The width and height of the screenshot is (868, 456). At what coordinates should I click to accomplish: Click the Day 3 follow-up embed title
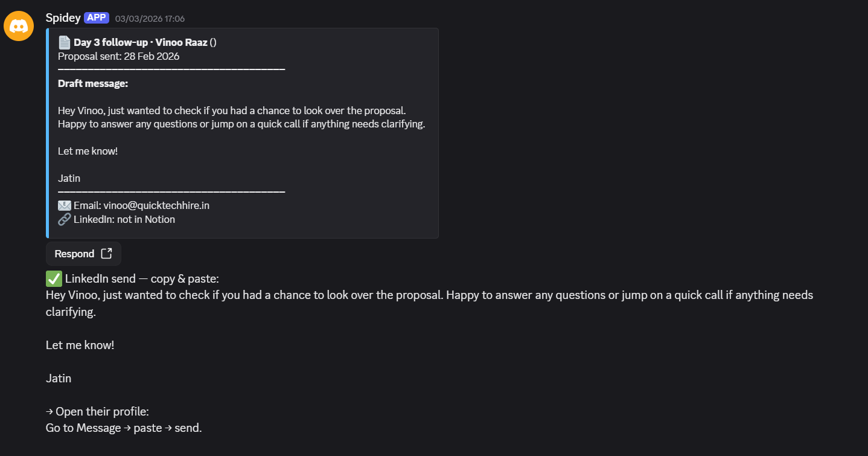point(140,42)
